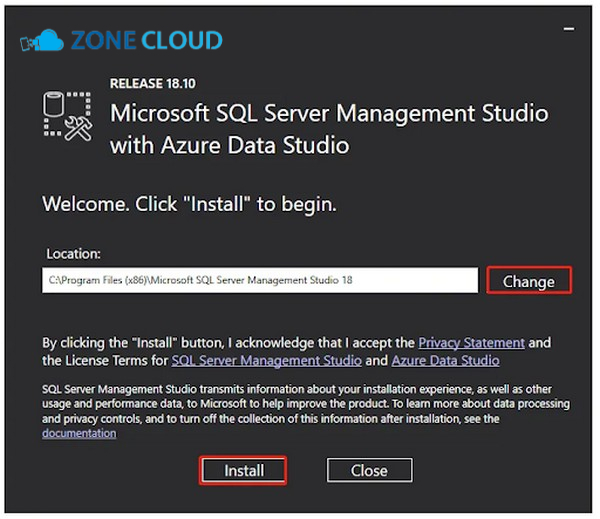Image resolution: width=600 pixels, height=519 pixels.
Task: Click the Location path input field
Action: 260,280
